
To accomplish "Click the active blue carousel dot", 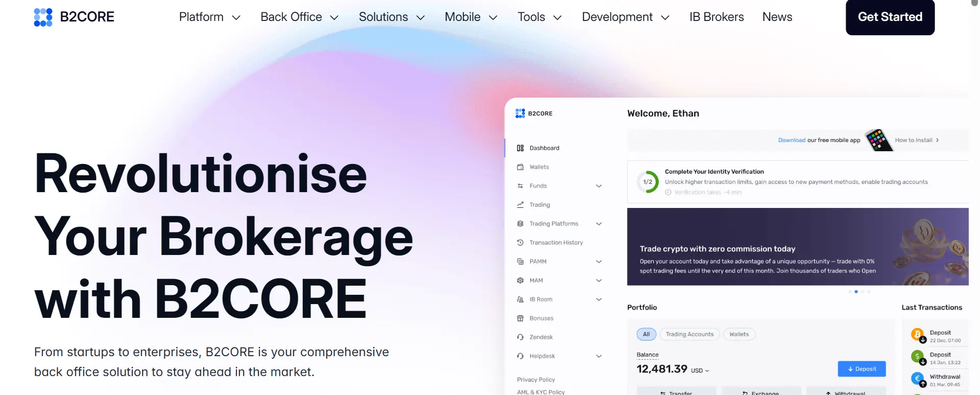I will (x=856, y=292).
